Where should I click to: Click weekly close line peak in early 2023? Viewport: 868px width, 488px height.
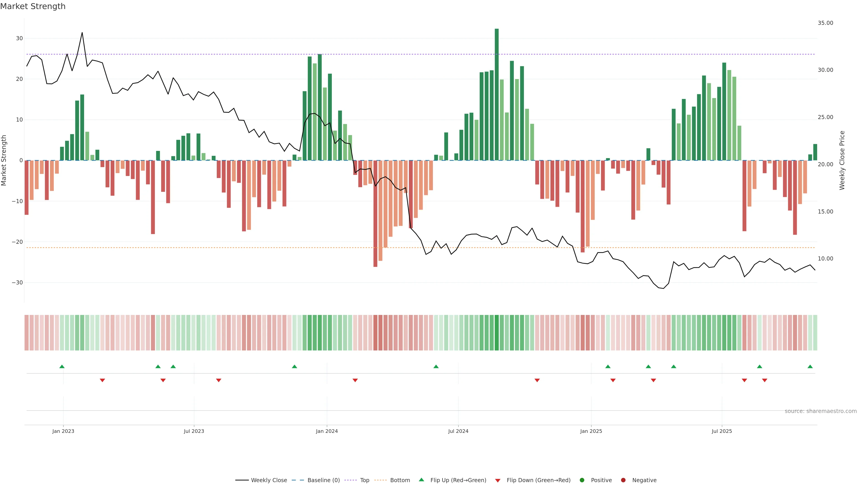tap(82, 33)
